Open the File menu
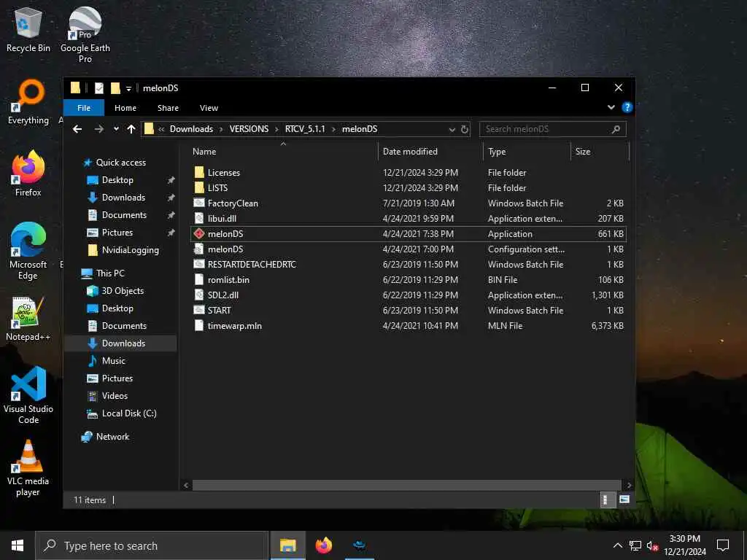The width and height of the screenshot is (747, 560). [84, 108]
